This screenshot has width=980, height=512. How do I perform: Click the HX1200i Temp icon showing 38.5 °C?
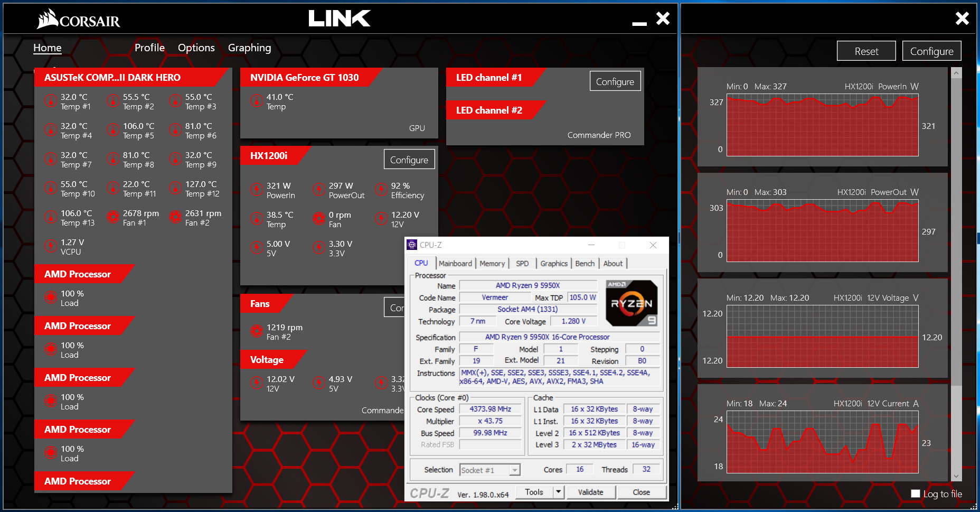click(257, 218)
